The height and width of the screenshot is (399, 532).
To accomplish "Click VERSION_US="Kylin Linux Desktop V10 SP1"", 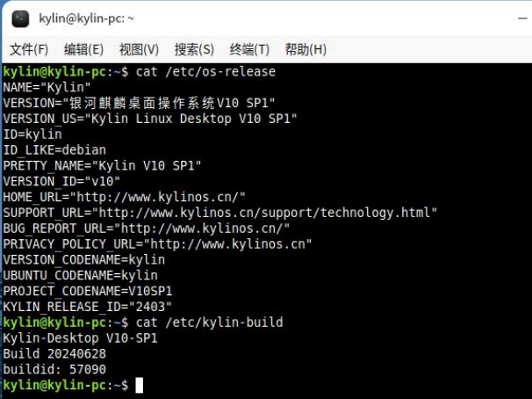I will tap(150, 119).
